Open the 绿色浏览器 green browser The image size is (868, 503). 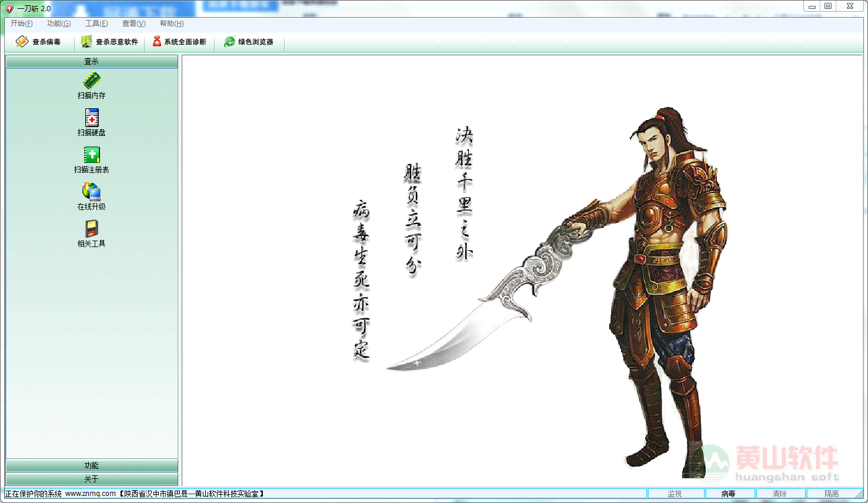249,42
